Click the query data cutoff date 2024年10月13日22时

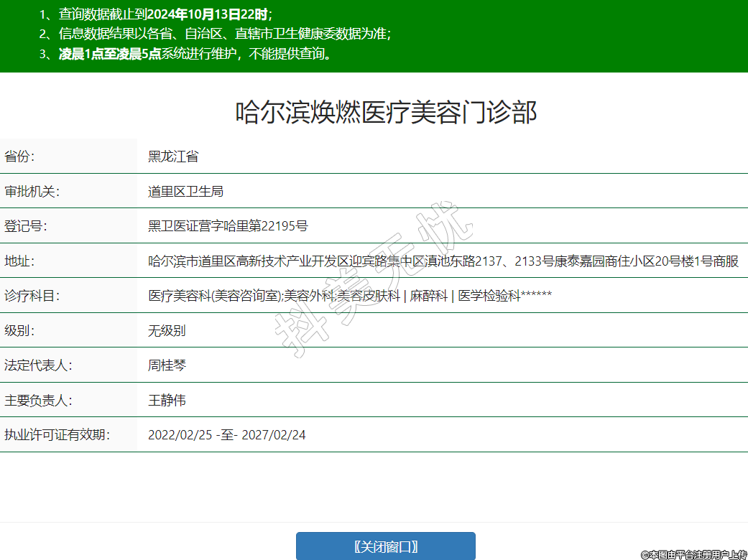point(208,14)
